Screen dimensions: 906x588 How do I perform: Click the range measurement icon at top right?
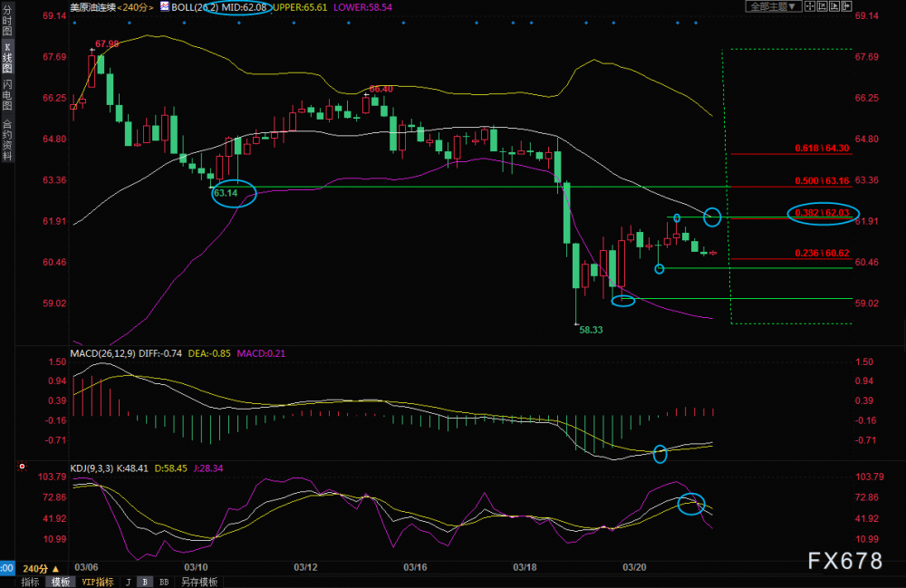(x=823, y=6)
